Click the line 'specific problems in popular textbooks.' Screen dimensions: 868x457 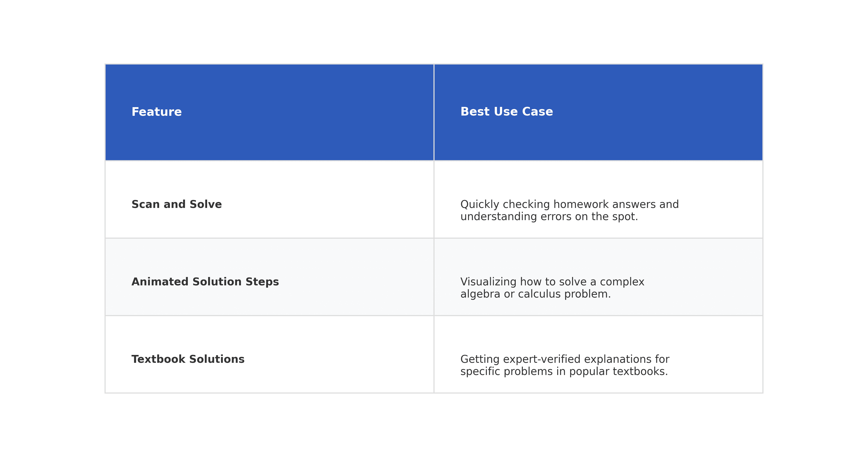tap(564, 371)
